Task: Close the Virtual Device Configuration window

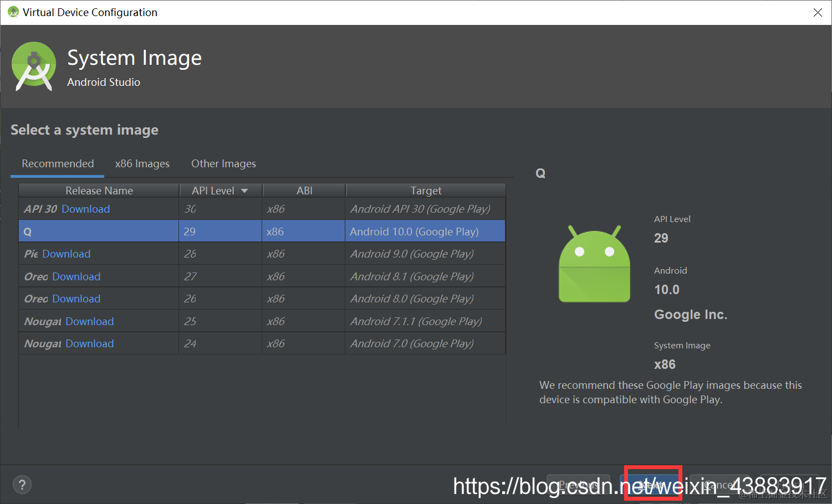Action: tap(818, 12)
